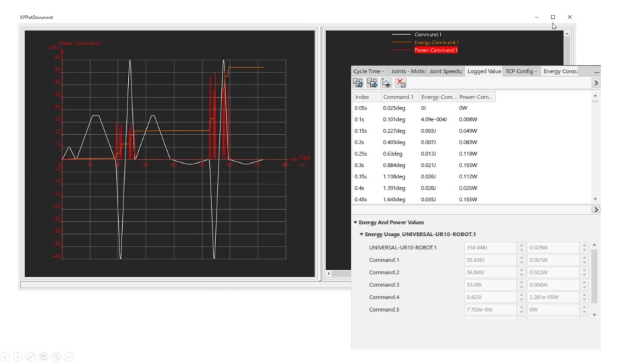Click the energy values list scrollbar thumb

(x=594, y=276)
